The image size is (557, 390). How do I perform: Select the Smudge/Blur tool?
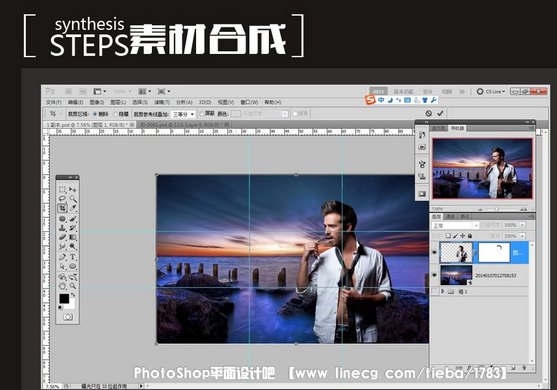pyautogui.click(x=63, y=246)
